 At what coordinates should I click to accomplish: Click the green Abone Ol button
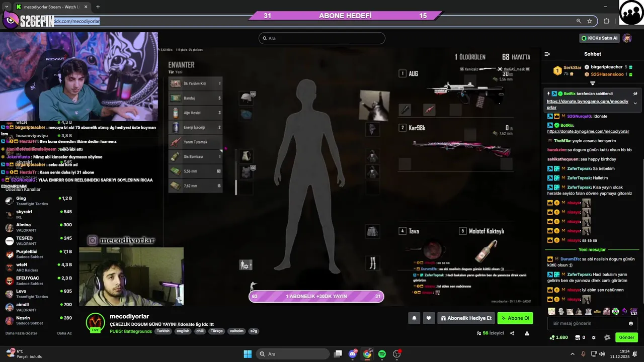(x=515, y=318)
